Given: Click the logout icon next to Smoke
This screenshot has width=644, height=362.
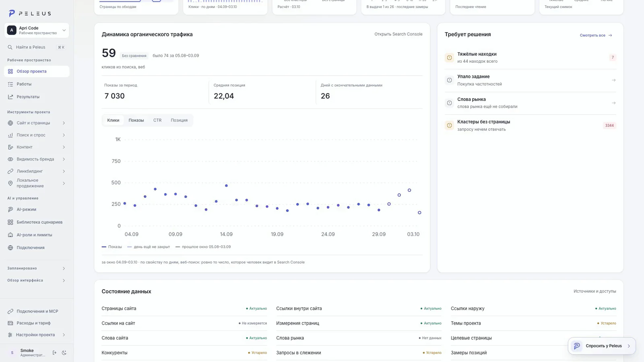Looking at the screenshot, I should click(54, 353).
